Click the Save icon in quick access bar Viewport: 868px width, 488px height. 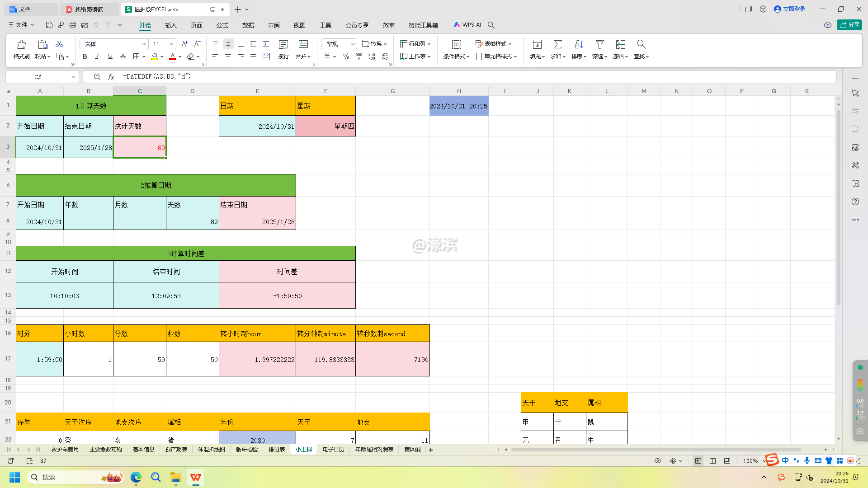(49, 25)
